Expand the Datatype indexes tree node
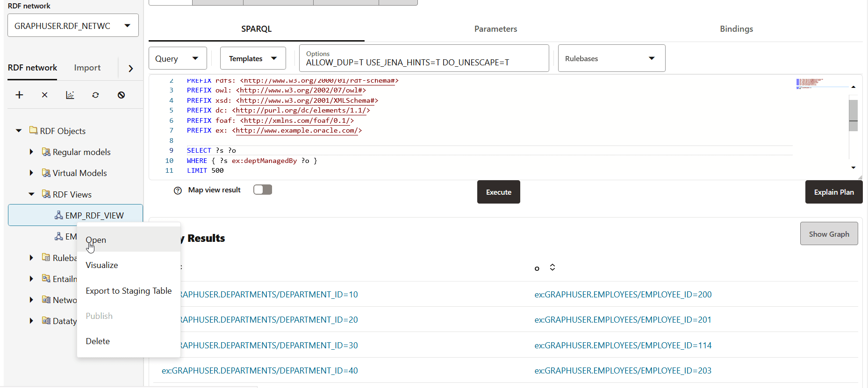The height and width of the screenshot is (388, 868). (x=31, y=321)
